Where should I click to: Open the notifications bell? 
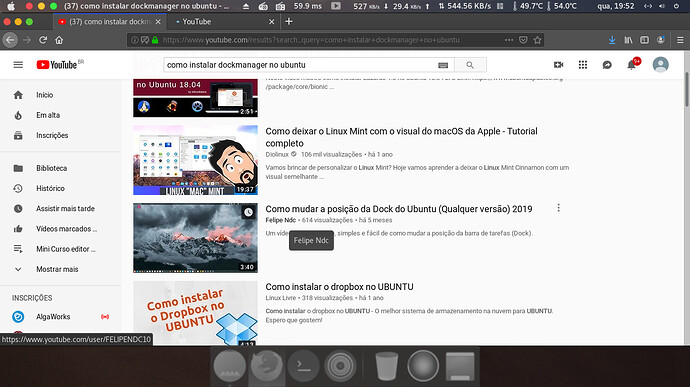pyautogui.click(x=632, y=65)
